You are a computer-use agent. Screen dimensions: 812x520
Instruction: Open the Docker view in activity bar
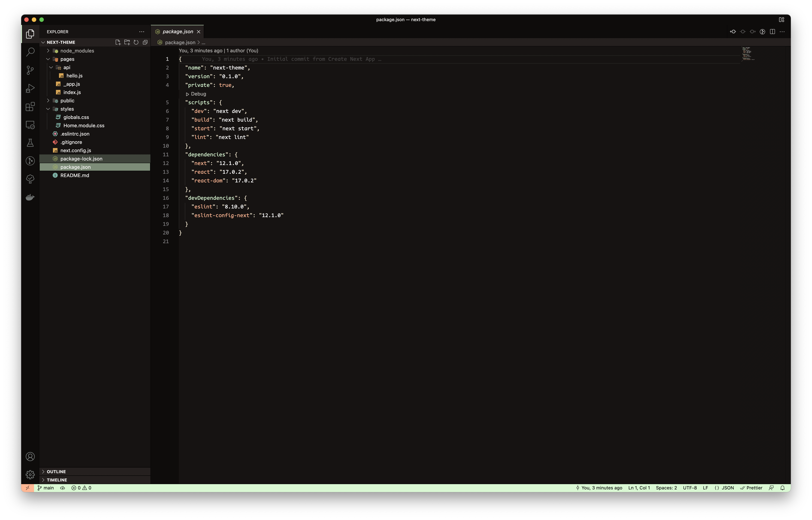click(x=30, y=197)
